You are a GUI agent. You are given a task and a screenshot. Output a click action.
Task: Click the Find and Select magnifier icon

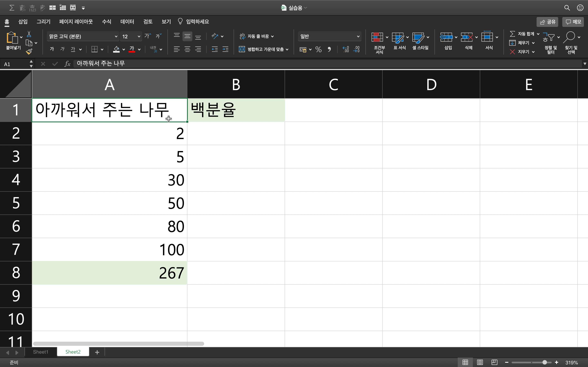[x=569, y=37]
